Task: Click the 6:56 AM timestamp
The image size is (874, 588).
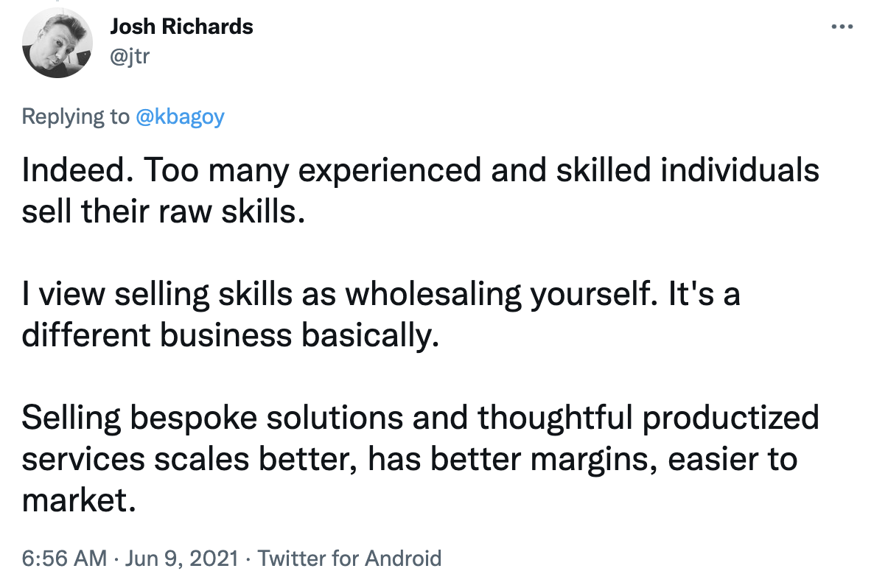Action: (x=64, y=558)
